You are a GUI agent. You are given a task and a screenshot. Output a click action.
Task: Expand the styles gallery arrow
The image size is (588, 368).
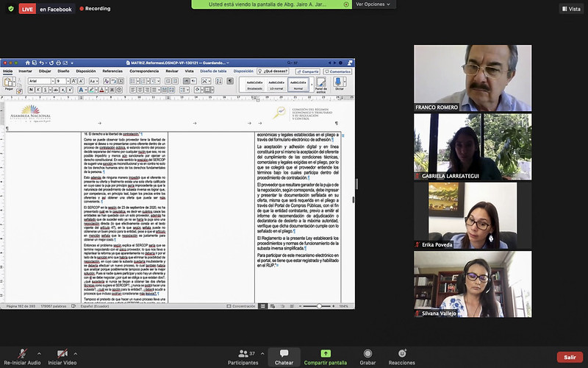312,85
